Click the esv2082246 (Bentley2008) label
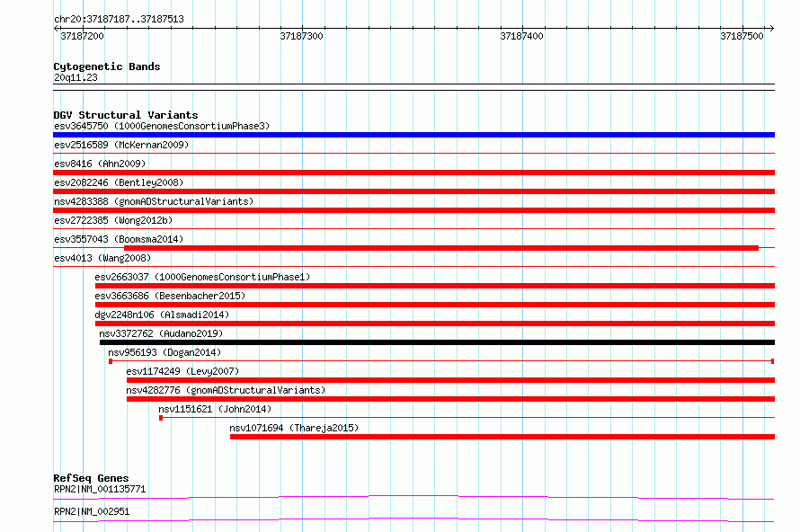The image size is (800, 532). pos(119,182)
